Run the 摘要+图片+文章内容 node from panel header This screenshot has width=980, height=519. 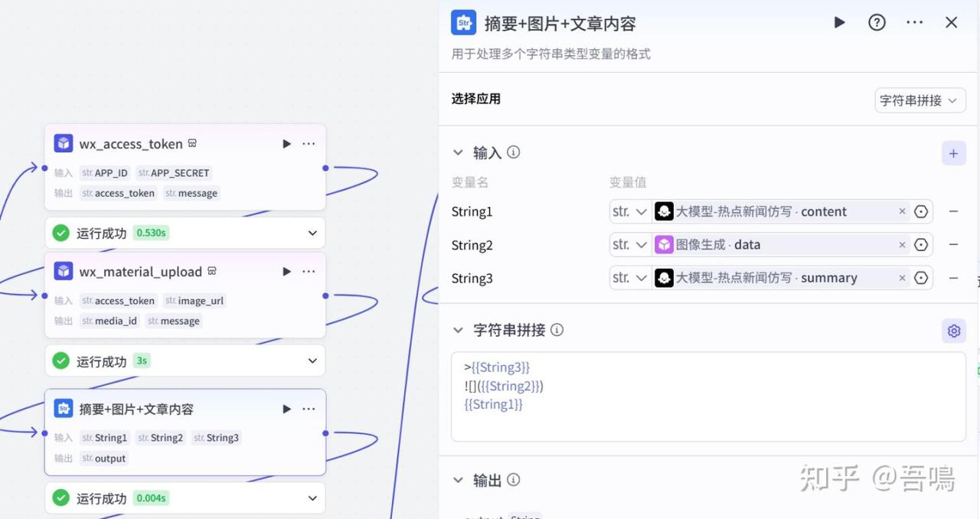[x=839, y=23]
